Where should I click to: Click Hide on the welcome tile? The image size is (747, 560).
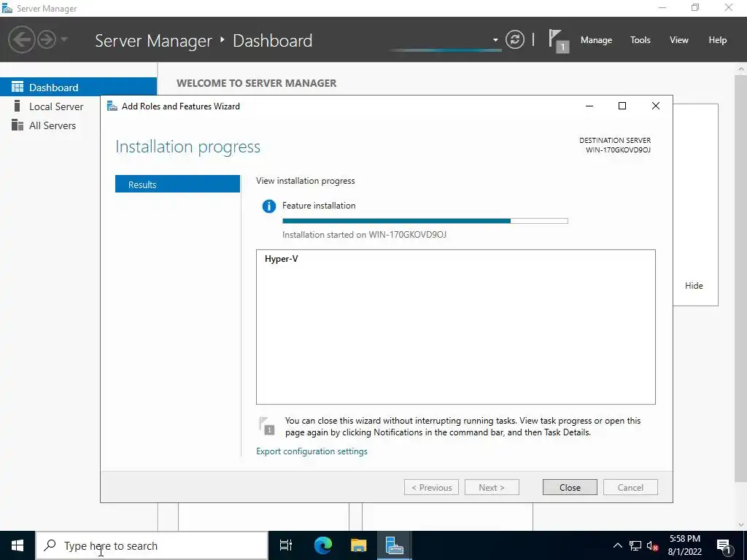coord(694,285)
